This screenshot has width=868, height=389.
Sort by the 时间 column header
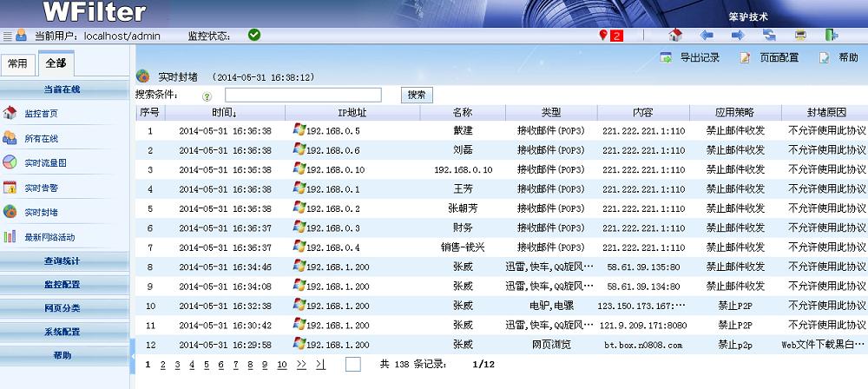(224, 113)
